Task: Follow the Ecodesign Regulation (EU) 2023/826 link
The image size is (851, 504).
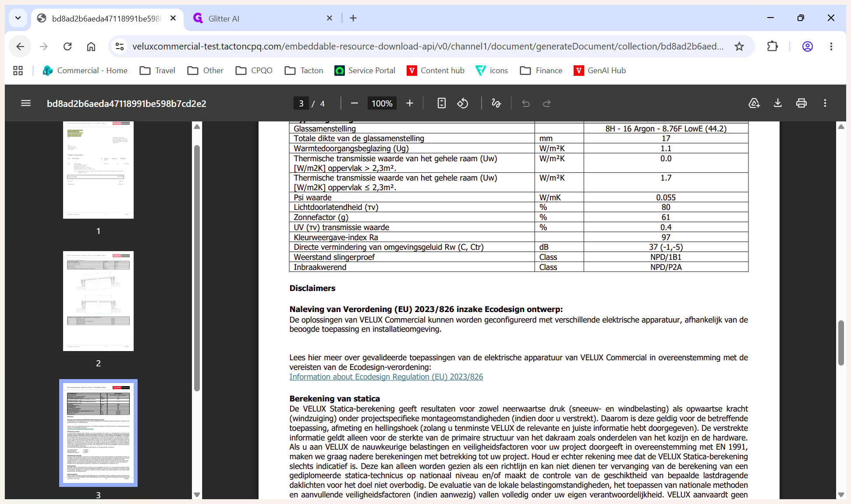Action: (386, 377)
